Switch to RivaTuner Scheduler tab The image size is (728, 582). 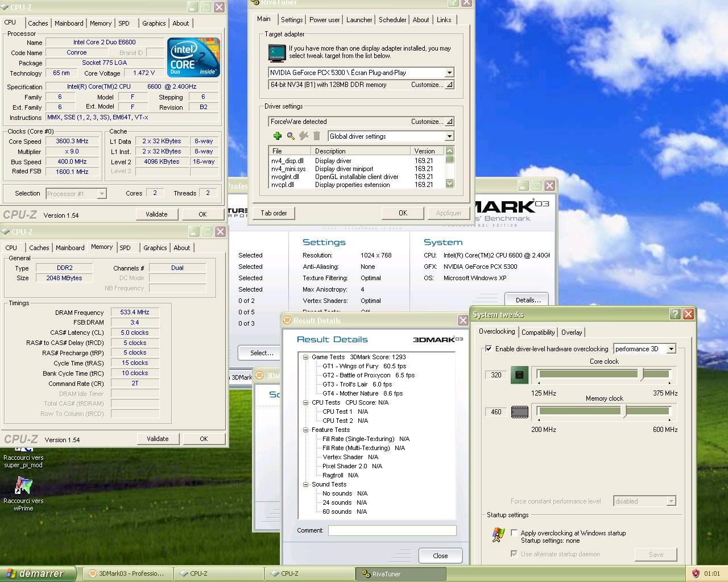392,20
